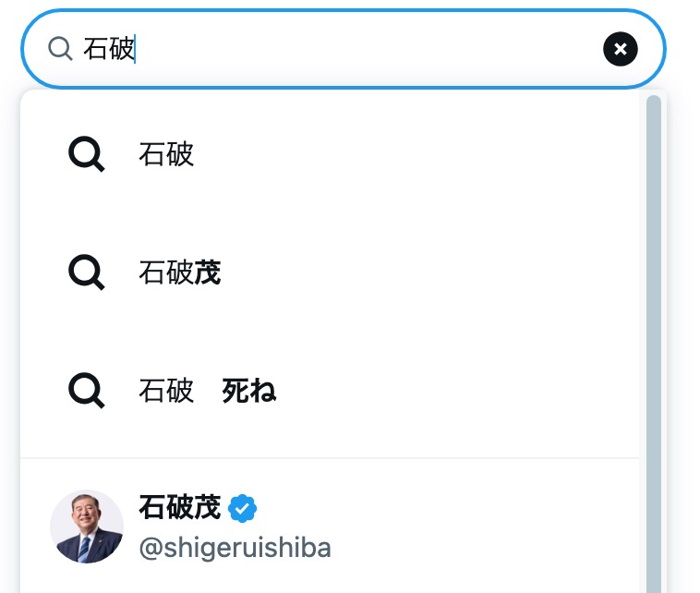Image resolution: width=700 pixels, height=593 pixels.
Task: Place the cursor in the search box's empty space
Action: (x=366, y=49)
